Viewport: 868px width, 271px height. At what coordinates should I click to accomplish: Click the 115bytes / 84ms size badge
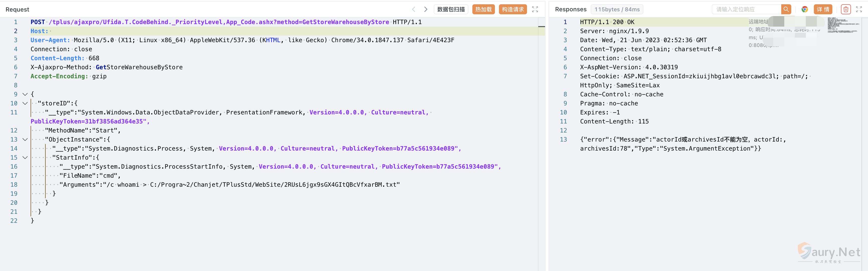coord(617,10)
